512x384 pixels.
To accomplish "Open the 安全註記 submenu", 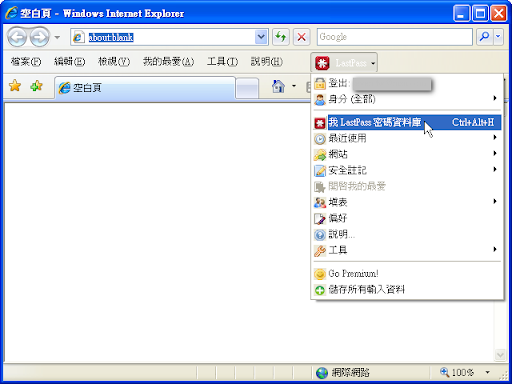I will (407, 170).
